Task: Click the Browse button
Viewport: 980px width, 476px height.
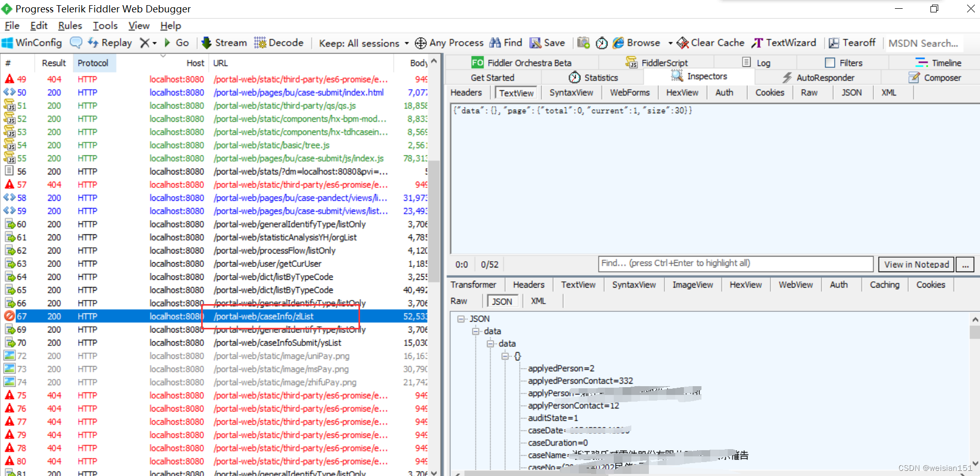Action: click(x=636, y=43)
